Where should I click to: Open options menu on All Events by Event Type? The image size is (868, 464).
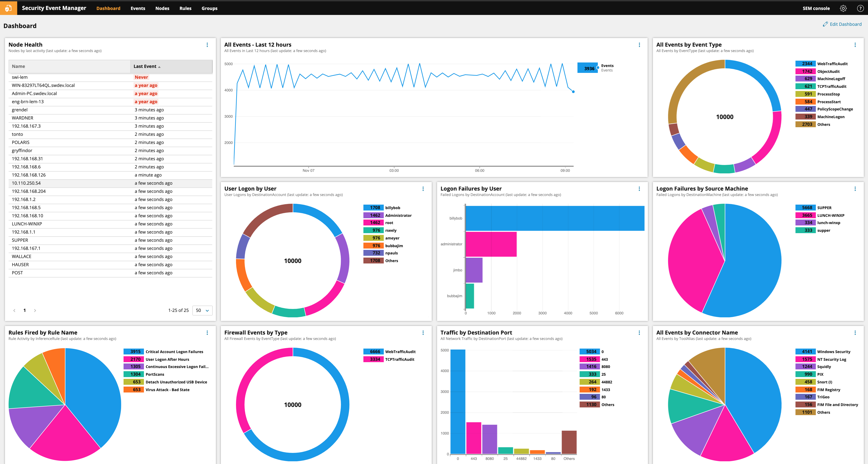tap(856, 45)
